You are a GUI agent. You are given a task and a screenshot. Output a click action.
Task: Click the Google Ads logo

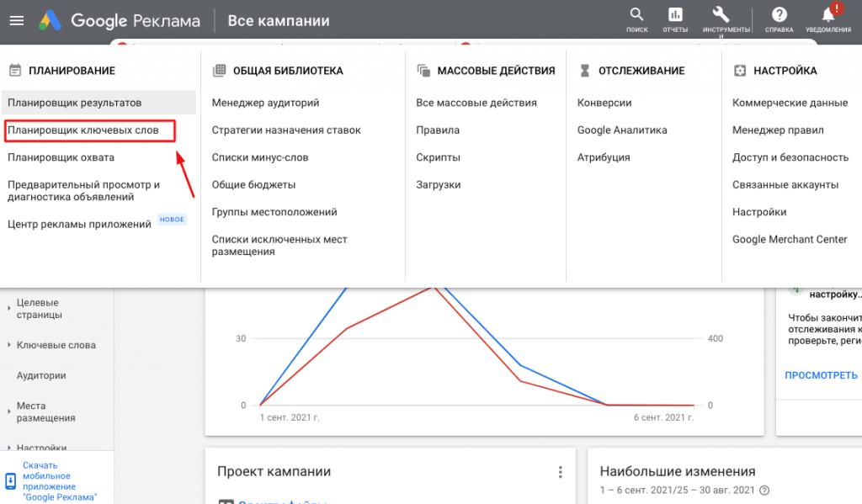click(x=51, y=21)
